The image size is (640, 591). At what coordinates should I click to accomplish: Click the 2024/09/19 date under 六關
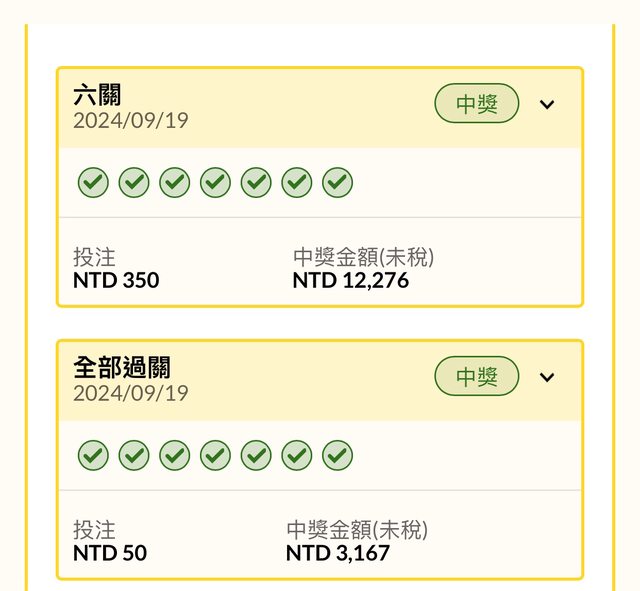(x=130, y=121)
